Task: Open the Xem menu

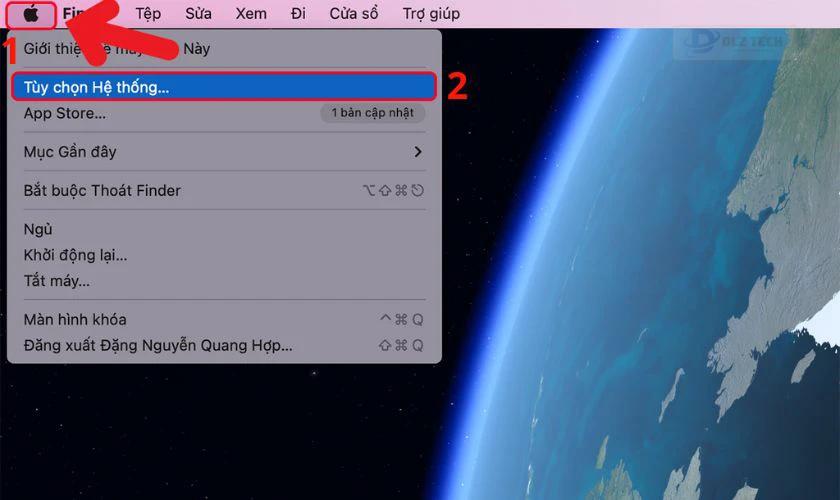Action: click(x=251, y=13)
